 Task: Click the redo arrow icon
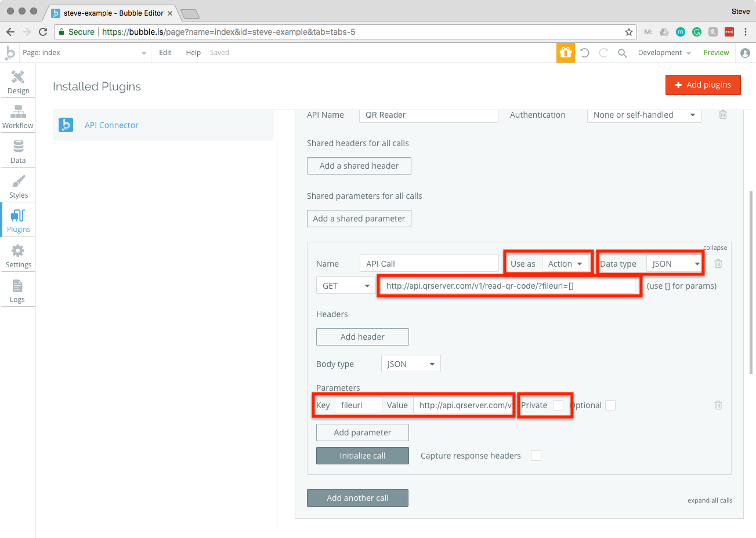[603, 53]
